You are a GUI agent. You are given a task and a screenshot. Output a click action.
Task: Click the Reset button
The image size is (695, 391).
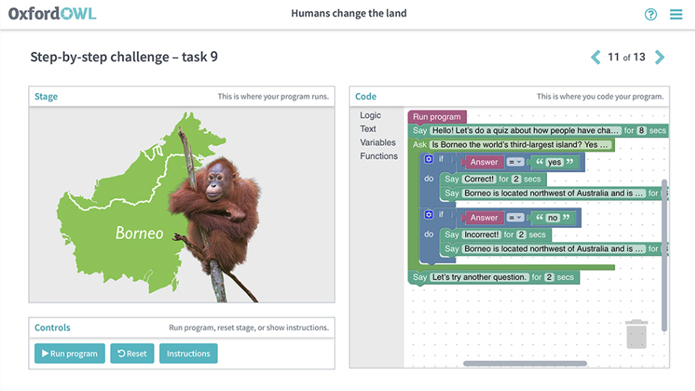132,353
